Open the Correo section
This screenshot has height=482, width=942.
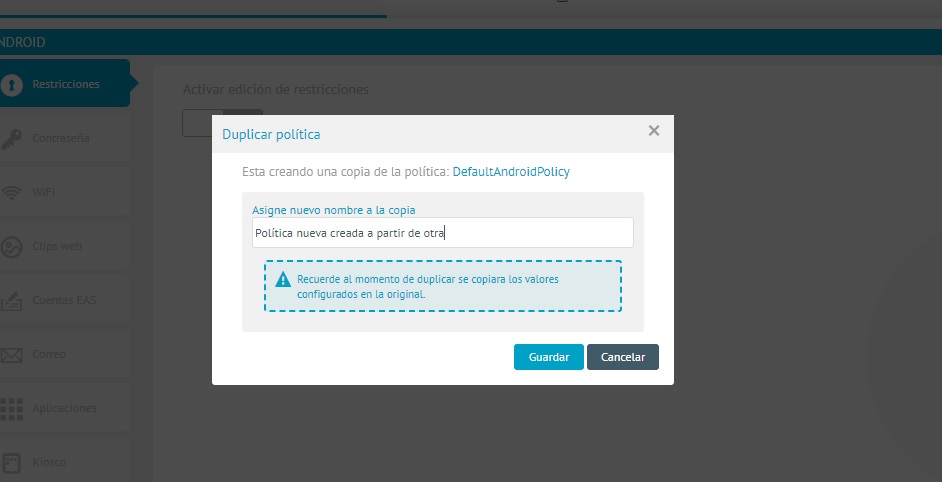click(65, 354)
